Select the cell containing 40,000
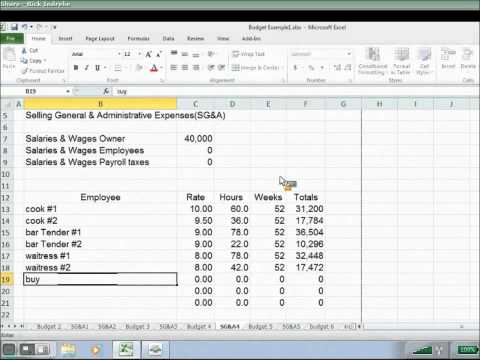Image resolution: width=480 pixels, height=360 pixels. 195,139
